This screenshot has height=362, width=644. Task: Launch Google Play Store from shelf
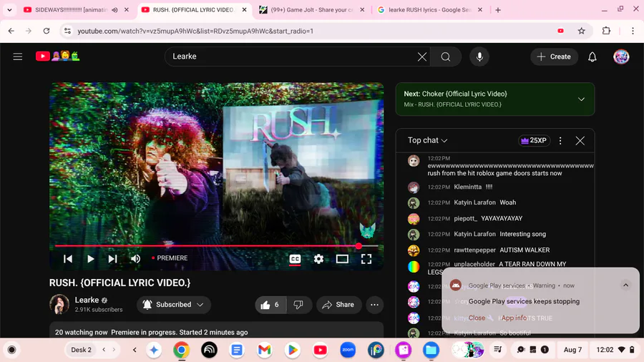[293, 350]
